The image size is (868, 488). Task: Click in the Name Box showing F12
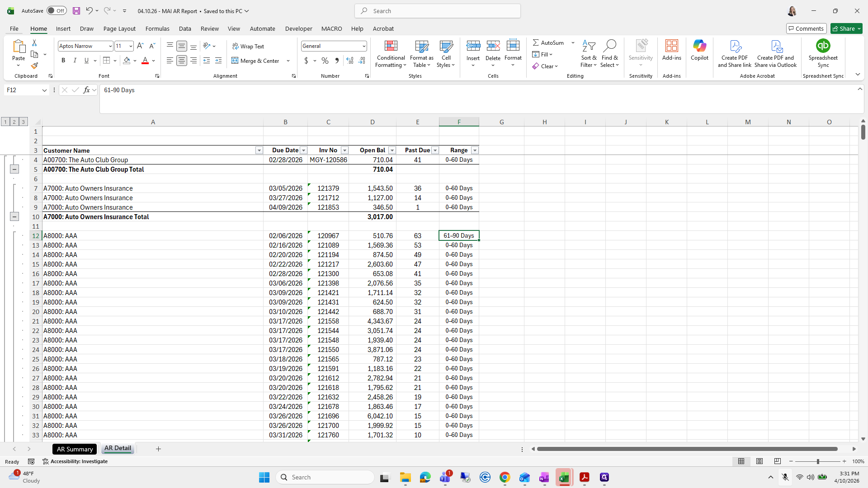[23, 90]
